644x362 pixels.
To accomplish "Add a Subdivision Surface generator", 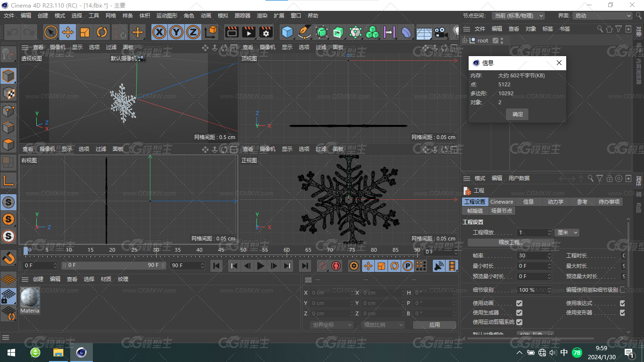I will 322,32.
